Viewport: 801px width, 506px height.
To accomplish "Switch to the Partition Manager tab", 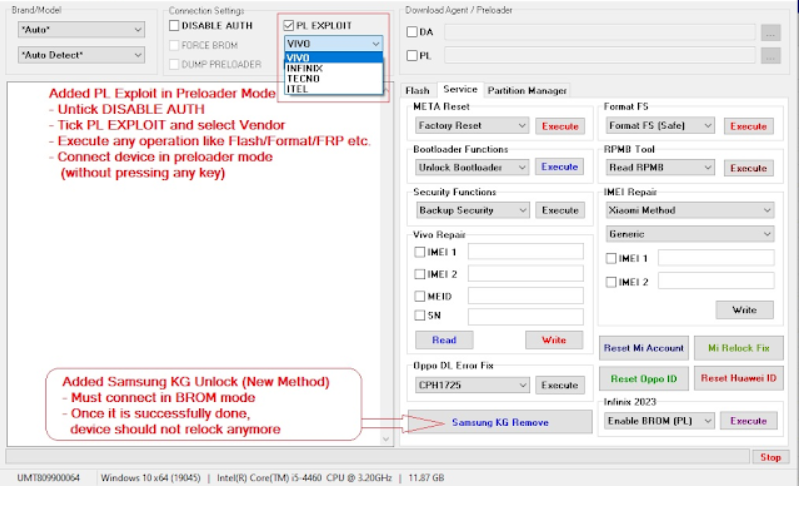I will click(527, 90).
